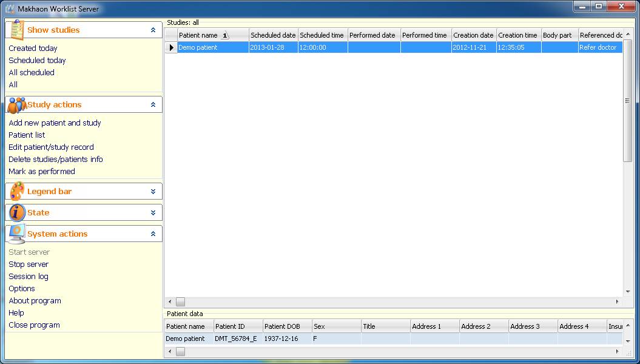Click studies grid vertical scrollbar down arrow

[628, 292]
